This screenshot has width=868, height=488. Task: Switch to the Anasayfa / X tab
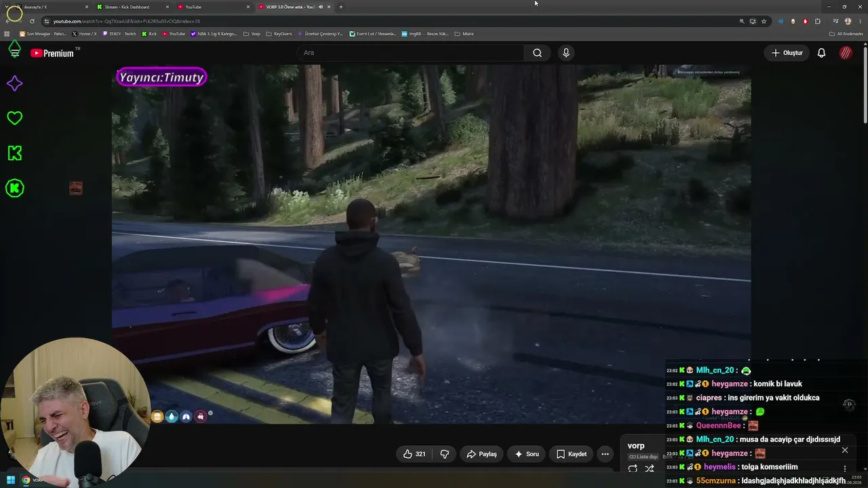click(x=52, y=7)
